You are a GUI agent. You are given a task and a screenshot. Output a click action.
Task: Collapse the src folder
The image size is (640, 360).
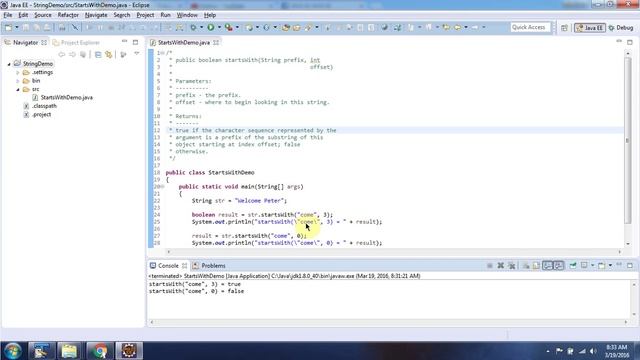pos(18,89)
